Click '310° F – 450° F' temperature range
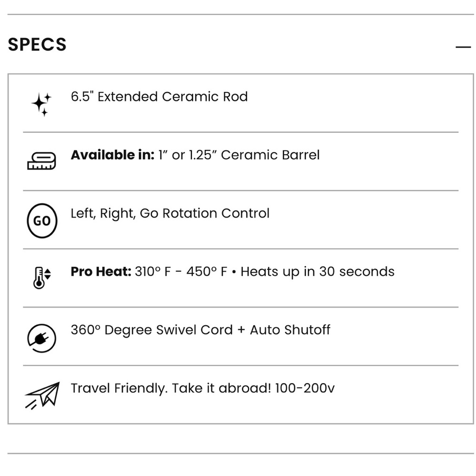This screenshot has height=476, width=476. click(181, 271)
